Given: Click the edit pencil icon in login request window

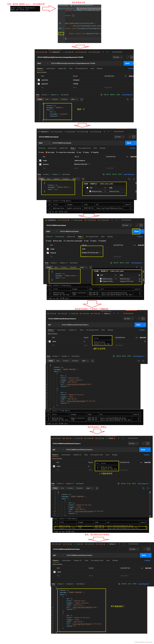Looking at the screenshot, I should [128, 57].
